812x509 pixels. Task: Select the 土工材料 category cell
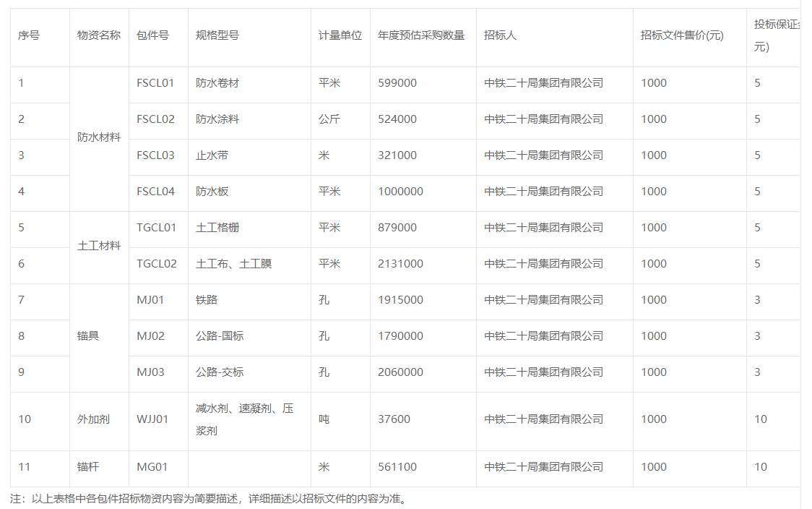coord(99,246)
